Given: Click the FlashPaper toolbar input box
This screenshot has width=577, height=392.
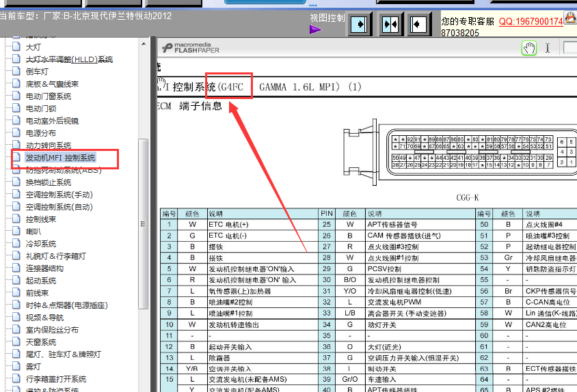Looking at the screenshot, I should pyautogui.click(x=570, y=48).
